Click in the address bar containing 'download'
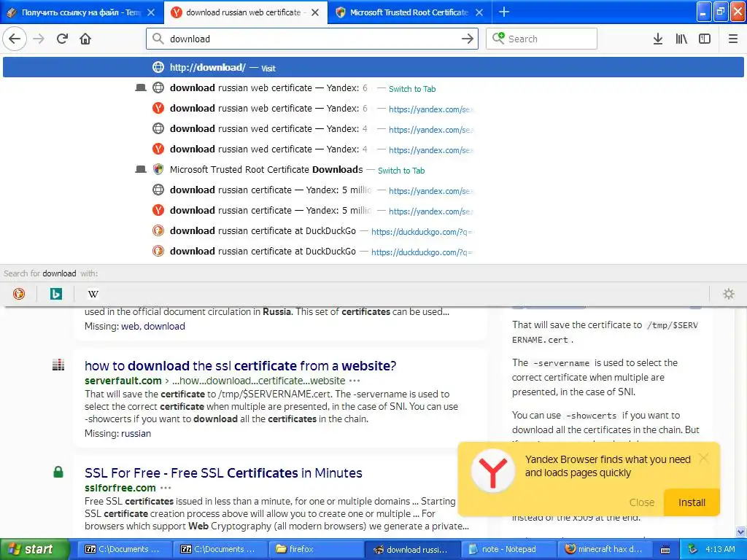Viewport: 747px width, 560px height. (312, 39)
